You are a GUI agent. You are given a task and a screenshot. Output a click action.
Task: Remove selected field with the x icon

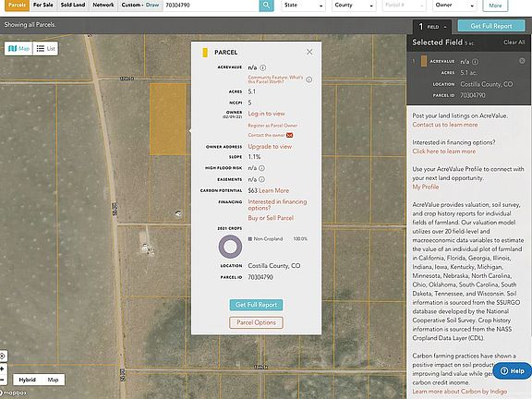click(522, 61)
